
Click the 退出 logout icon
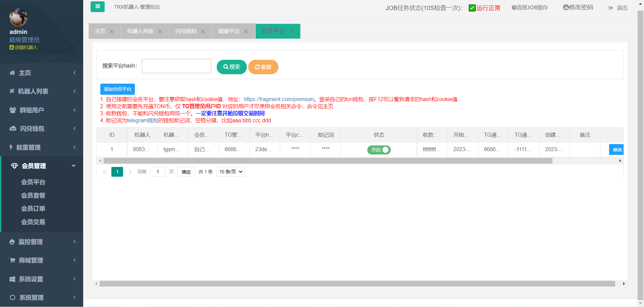(610, 8)
